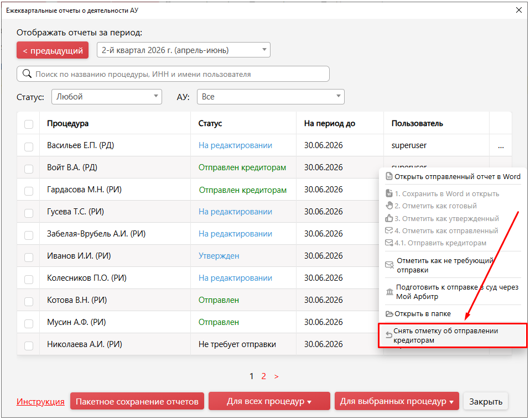
Task: Expand the Статус filter dropdown
Action: coord(107,97)
